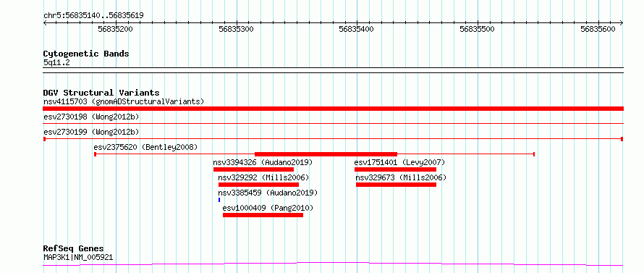Image resolution: width=644 pixels, height=273 pixels.
Task: Click the magenta MAP3K1 gene track line
Action: pos(333,264)
